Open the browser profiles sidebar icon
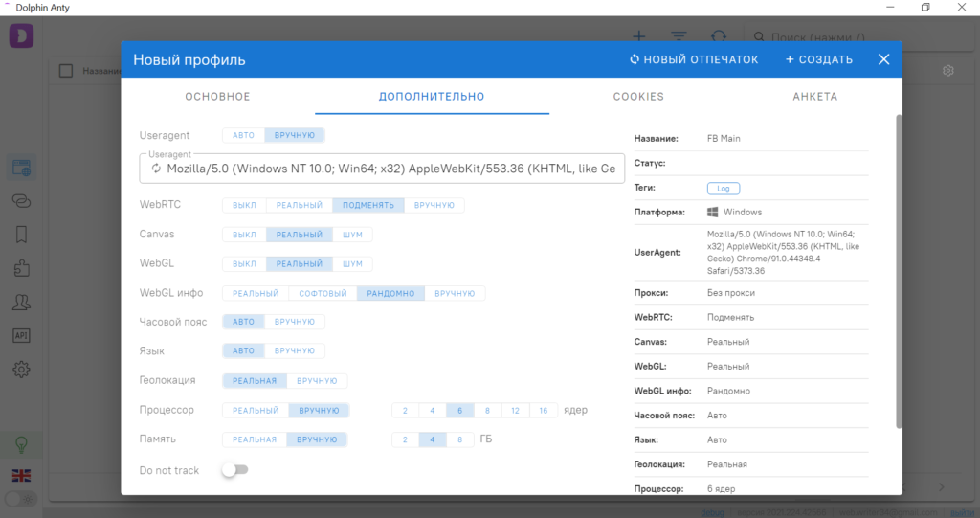 point(21,168)
